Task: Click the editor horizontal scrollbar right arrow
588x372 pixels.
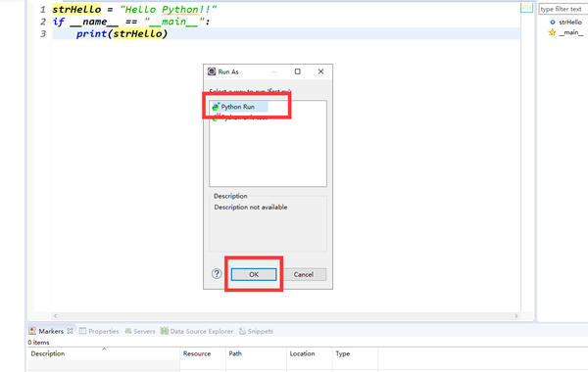Action: coord(516,316)
